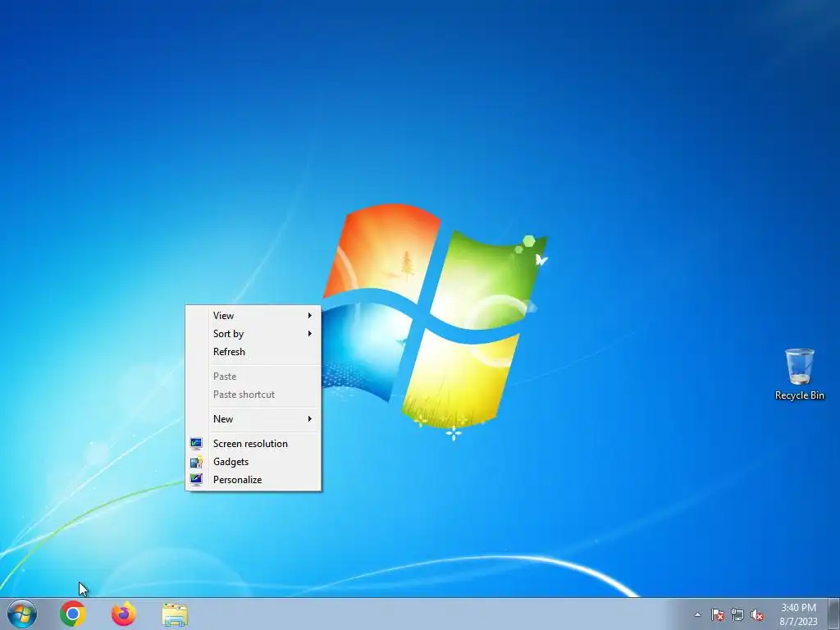Open the View submenu
Viewport: 840px width, 630px height.
(x=253, y=316)
